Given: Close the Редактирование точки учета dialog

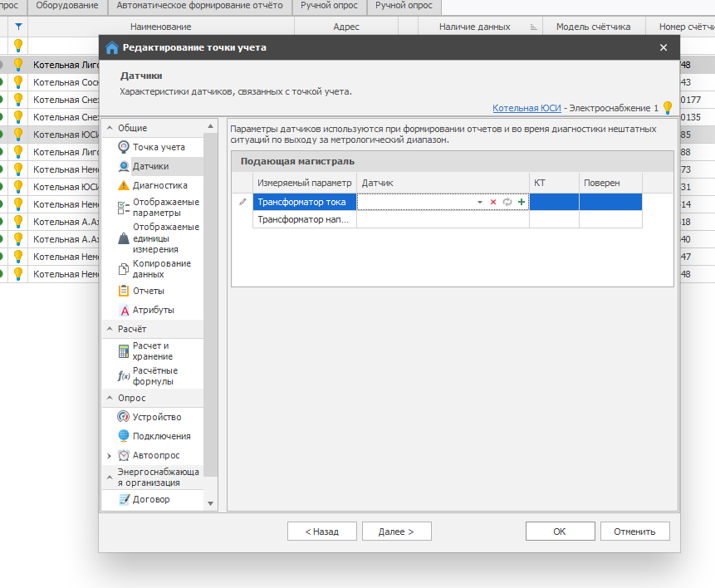Looking at the screenshot, I should 664,47.
